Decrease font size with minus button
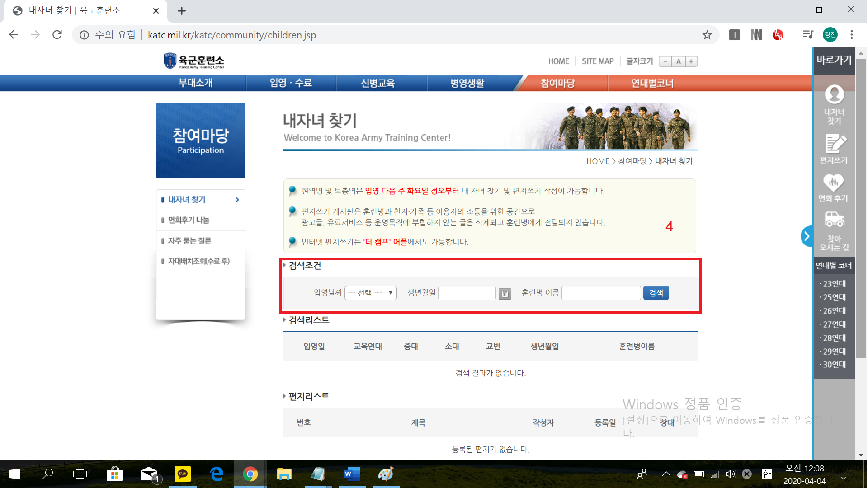The height and width of the screenshot is (488, 868). [x=665, y=61]
